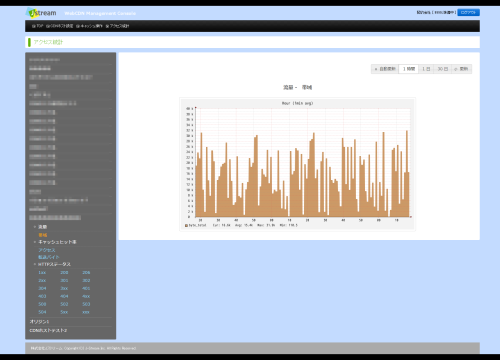The image size is (500, 360).
Task: Open the 301 status link
Action: (x=64, y=281)
